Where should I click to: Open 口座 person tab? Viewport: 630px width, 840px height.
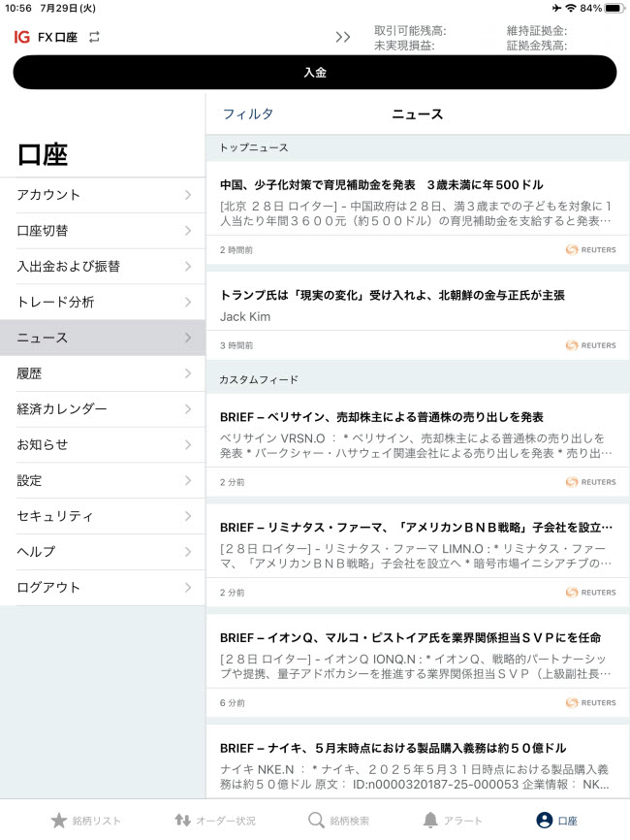pos(556,821)
